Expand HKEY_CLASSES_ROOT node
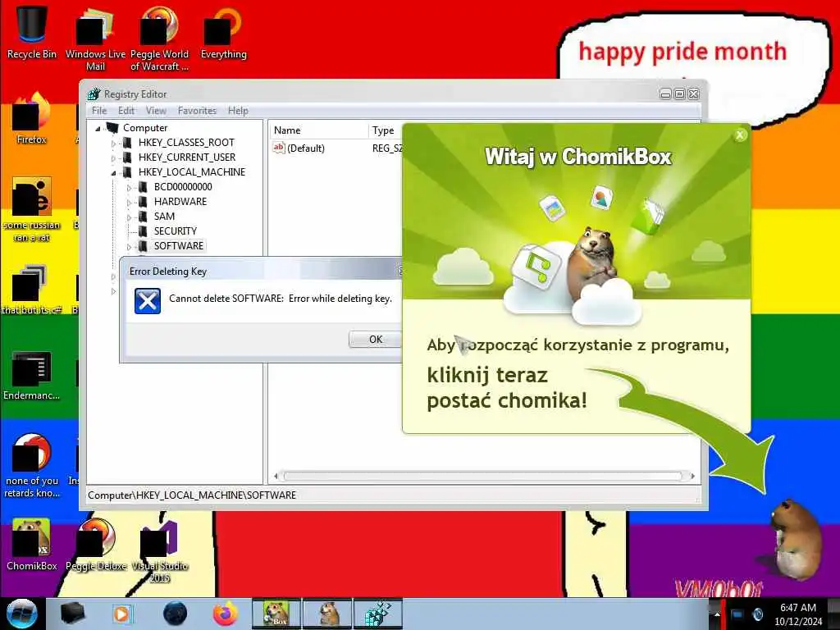The width and height of the screenshot is (840, 630). pyautogui.click(x=113, y=144)
